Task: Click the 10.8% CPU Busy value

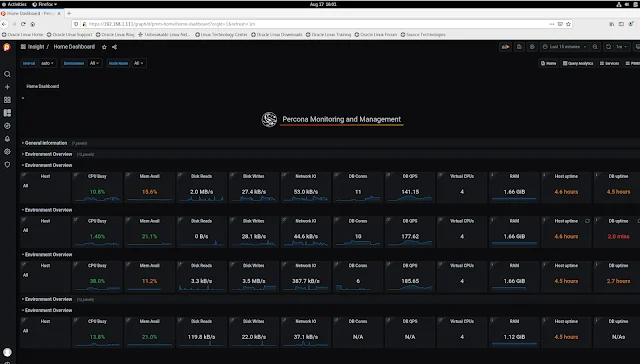Action: (x=97, y=192)
